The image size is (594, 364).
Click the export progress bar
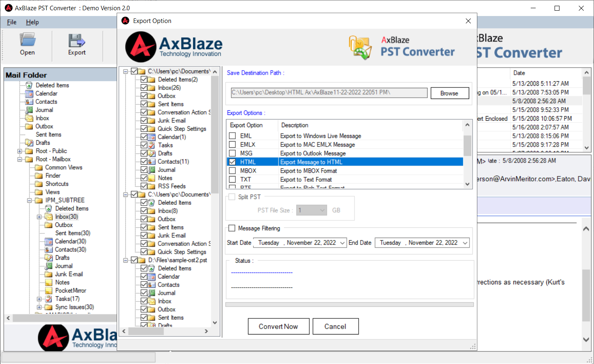click(350, 304)
